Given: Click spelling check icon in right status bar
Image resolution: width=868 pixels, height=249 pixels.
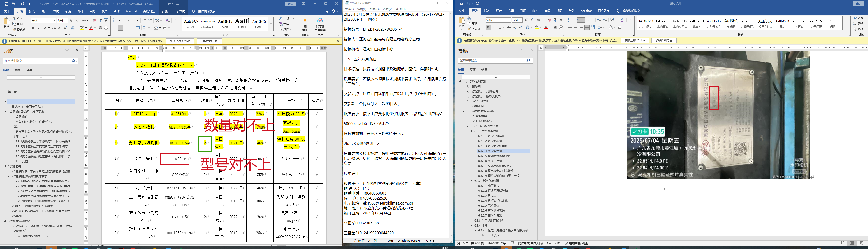Looking at the screenshot, I should tap(512, 243).
